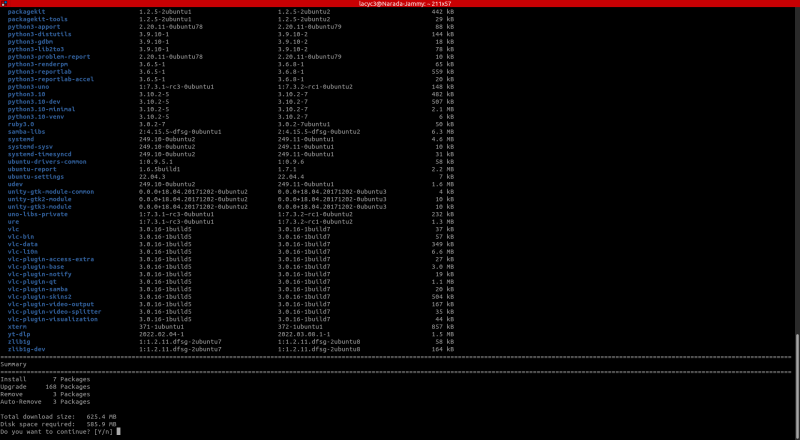Select the 'systemd-sysv' package name
Screen dimensions: 800x440
pos(30,146)
